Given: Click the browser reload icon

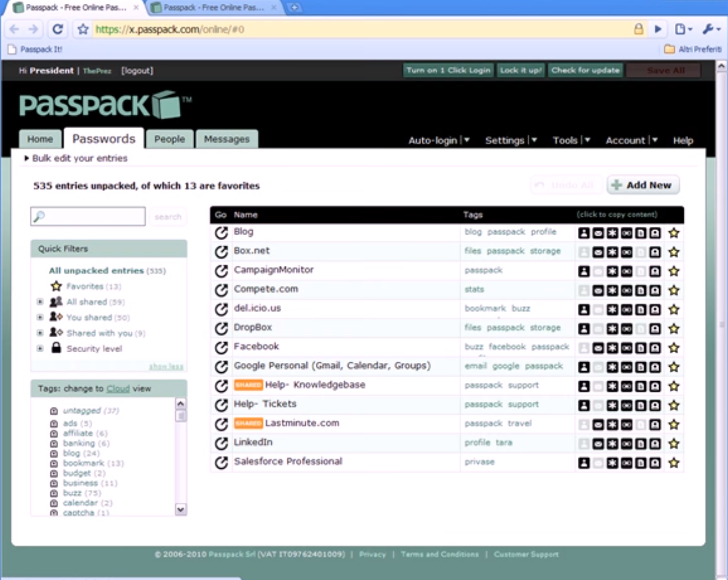Looking at the screenshot, I should pyautogui.click(x=57, y=29).
